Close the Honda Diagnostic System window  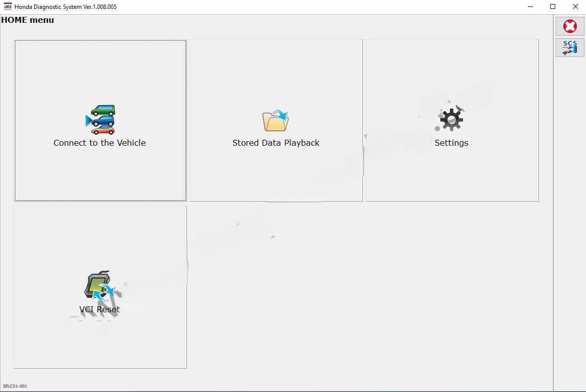[575, 7]
